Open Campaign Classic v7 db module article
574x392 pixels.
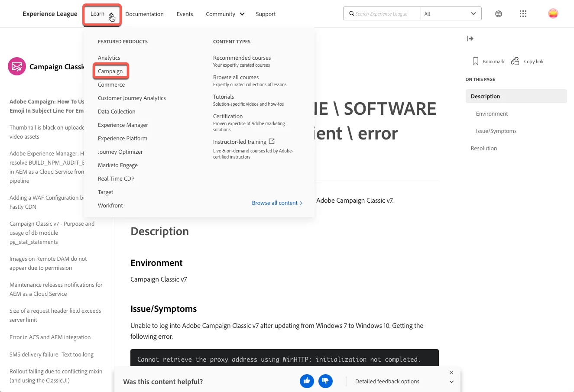coord(52,233)
